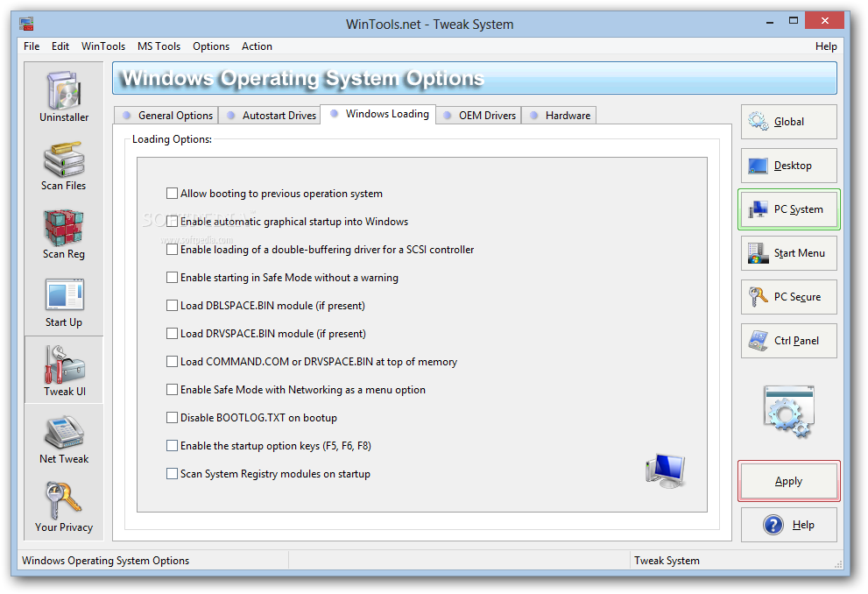Viewport: 868px width, 594px height.
Task: Open the Global tweak section
Action: 789,122
